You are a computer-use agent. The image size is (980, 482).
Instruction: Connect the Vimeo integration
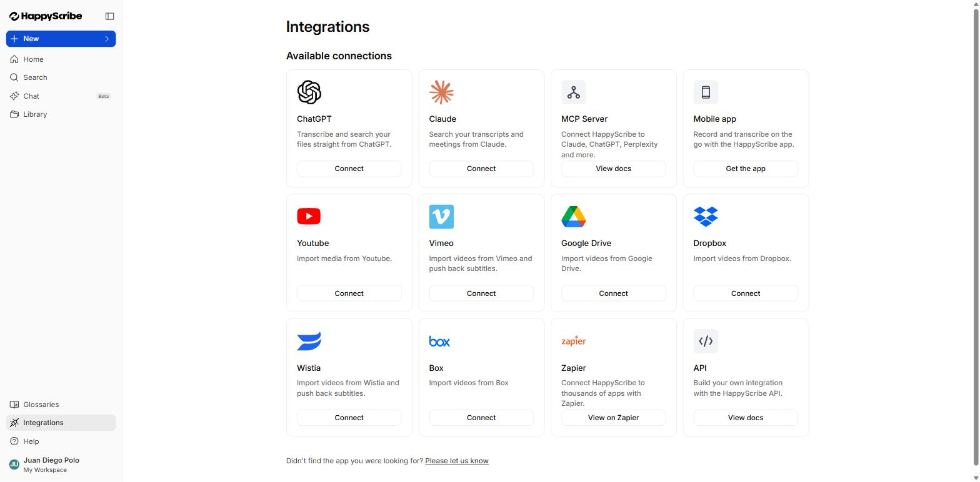click(481, 293)
